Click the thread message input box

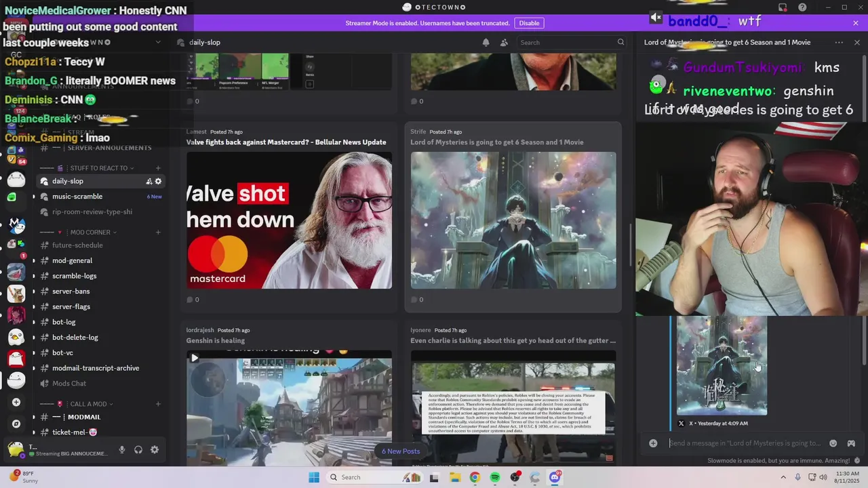point(744,443)
